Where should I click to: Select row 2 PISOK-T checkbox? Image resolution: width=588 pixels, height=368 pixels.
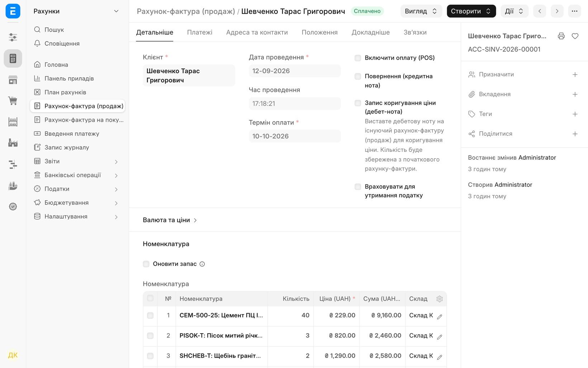click(x=150, y=336)
